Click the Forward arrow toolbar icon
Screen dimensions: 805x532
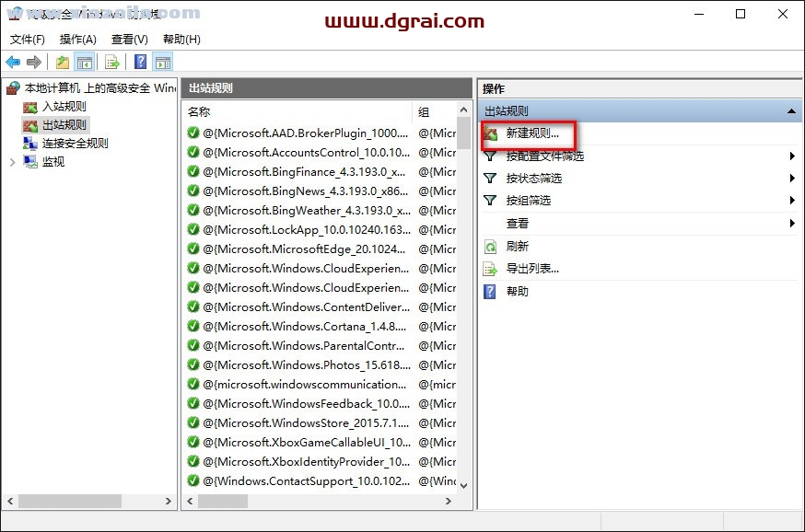[34, 62]
